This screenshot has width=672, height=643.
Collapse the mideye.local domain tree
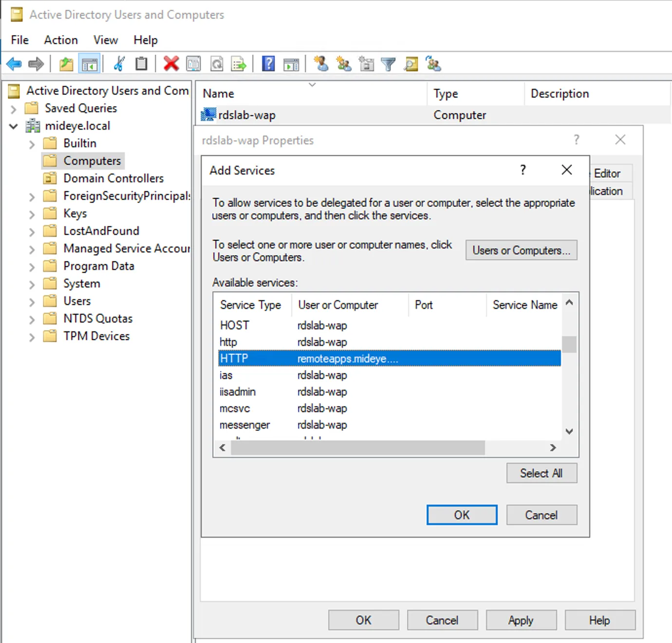click(x=13, y=126)
